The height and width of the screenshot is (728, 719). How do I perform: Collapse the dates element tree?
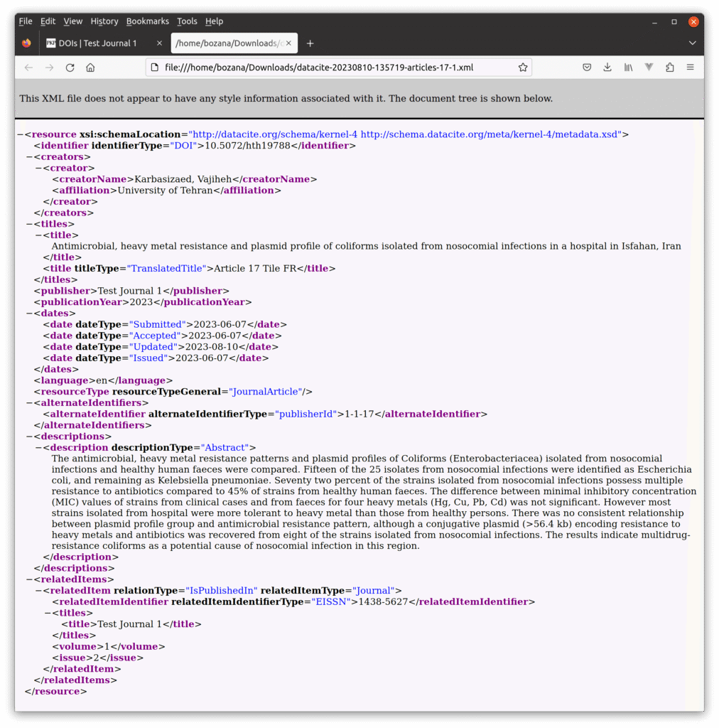(x=28, y=314)
